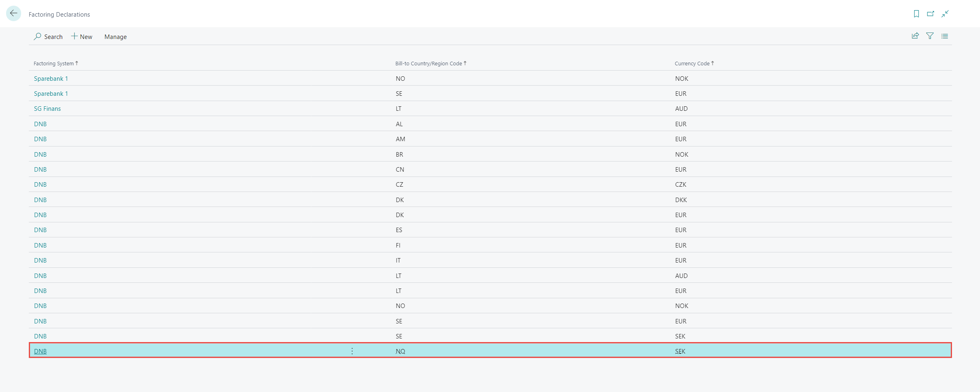Create a New factoring declaration
980x392 pixels.
pyautogui.click(x=82, y=37)
